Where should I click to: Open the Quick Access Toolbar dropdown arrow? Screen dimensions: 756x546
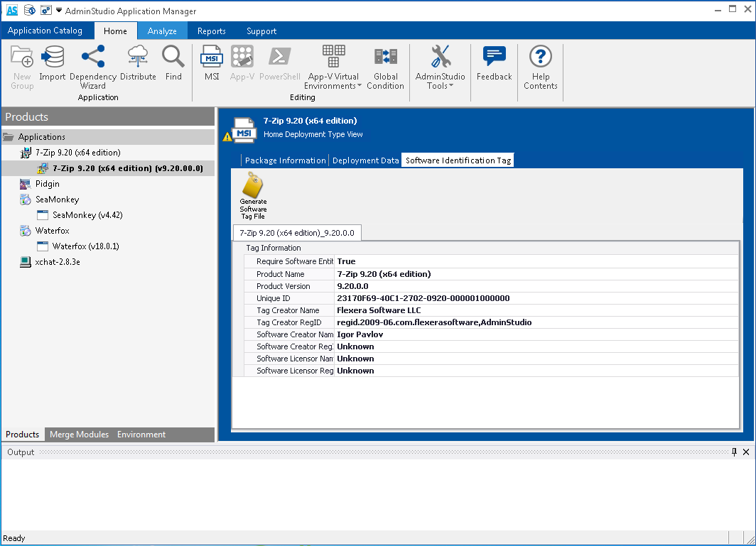pyautogui.click(x=59, y=11)
